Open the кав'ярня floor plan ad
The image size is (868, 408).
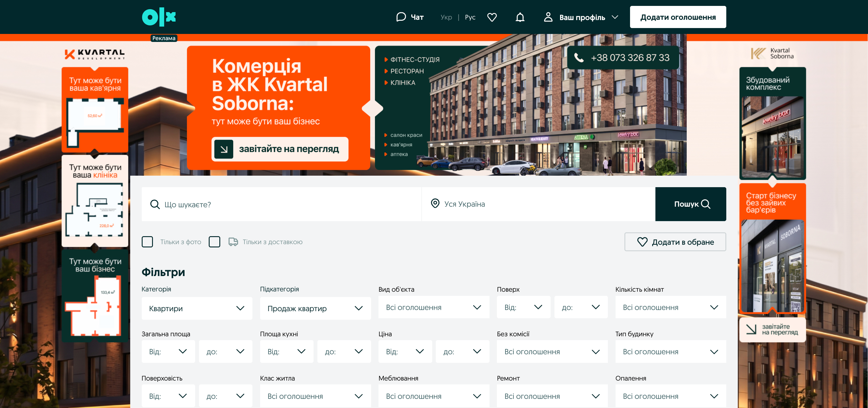tap(95, 110)
